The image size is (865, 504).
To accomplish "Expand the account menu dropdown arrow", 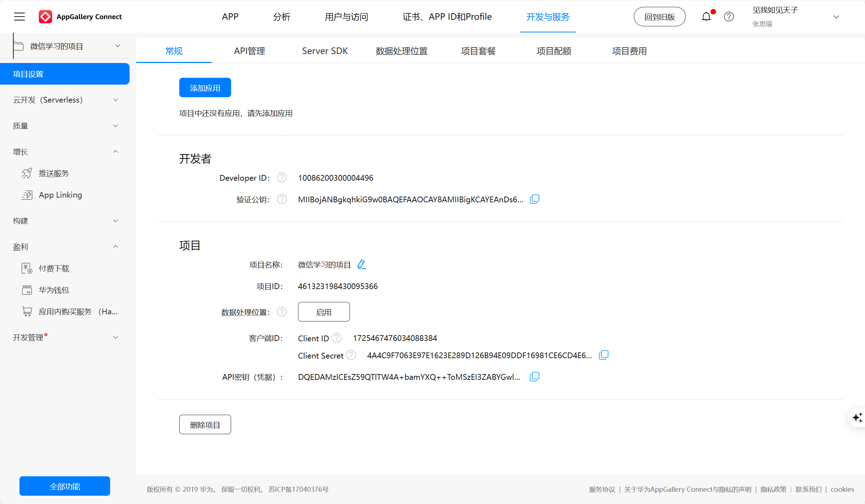I will point(836,17).
